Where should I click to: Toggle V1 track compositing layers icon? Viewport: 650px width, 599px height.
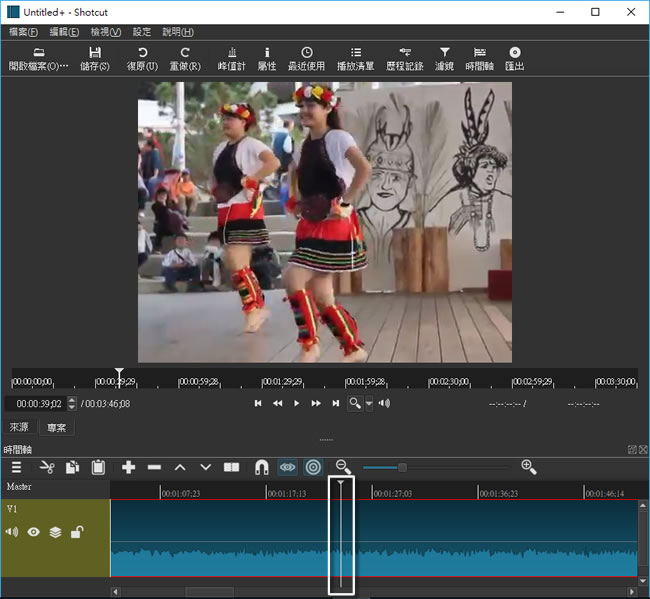(55, 531)
